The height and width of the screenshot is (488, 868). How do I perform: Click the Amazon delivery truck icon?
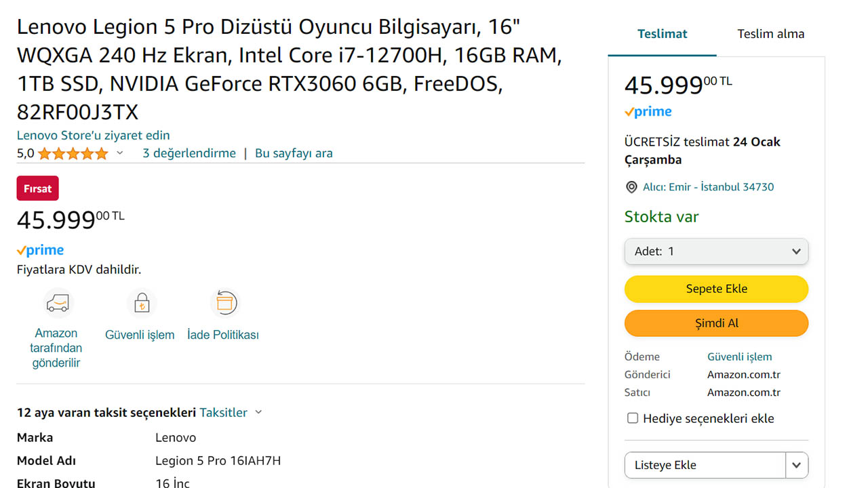click(57, 303)
